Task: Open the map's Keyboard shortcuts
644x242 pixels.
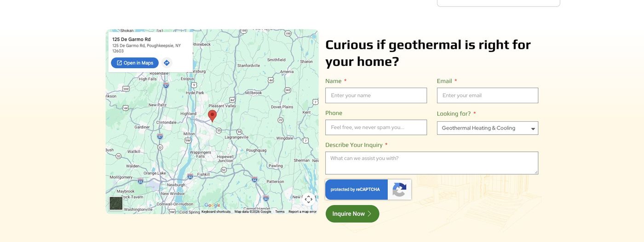Action: tap(216, 212)
